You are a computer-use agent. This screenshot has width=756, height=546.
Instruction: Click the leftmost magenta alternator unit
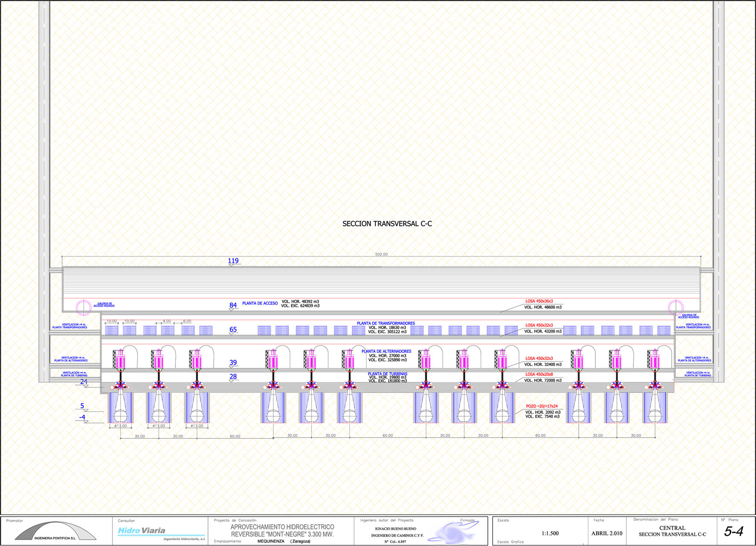click(x=120, y=360)
